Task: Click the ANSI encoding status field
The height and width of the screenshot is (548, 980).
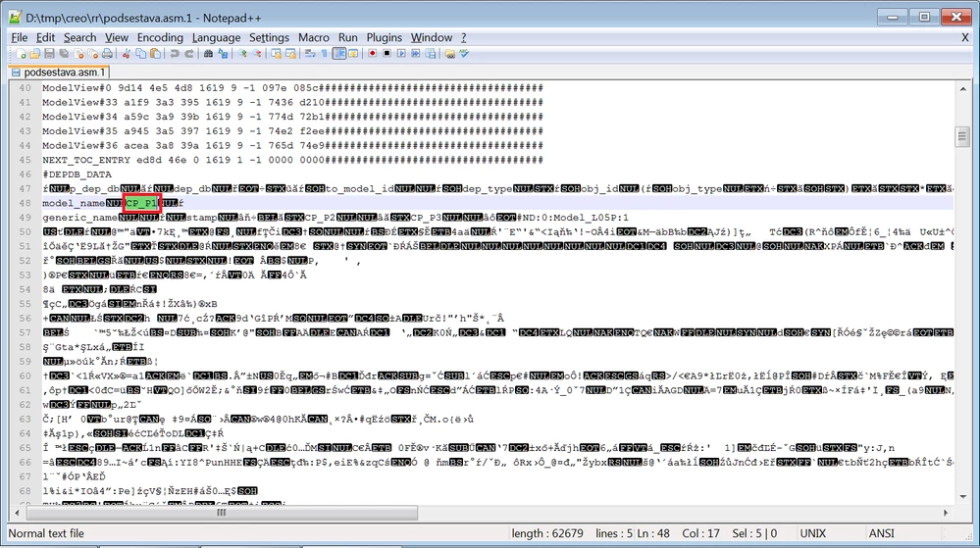Action: tap(881, 533)
